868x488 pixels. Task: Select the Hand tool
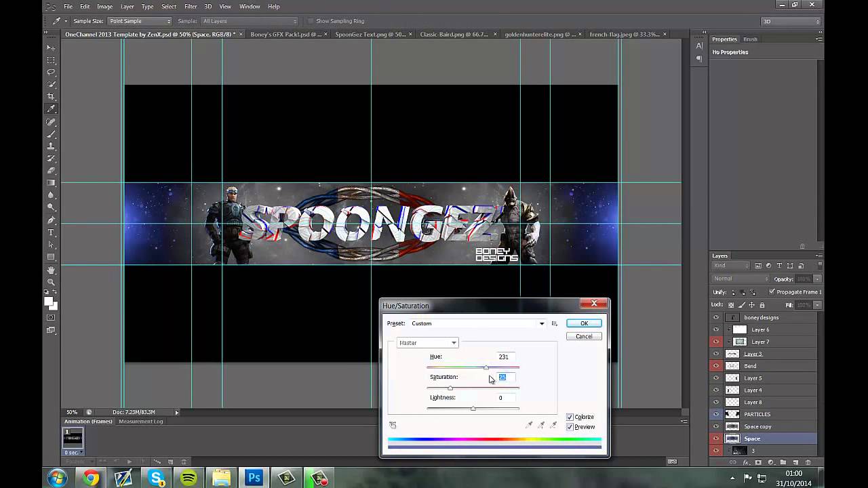pyautogui.click(x=51, y=270)
